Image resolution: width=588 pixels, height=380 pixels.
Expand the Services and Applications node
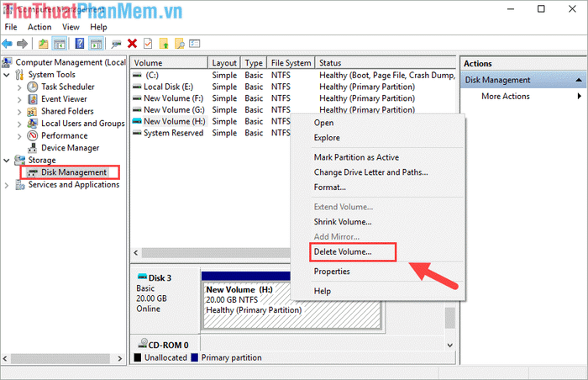point(7,185)
